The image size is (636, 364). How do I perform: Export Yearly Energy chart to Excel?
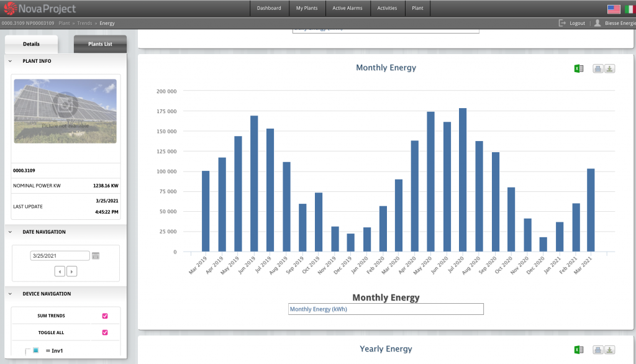pyautogui.click(x=579, y=349)
